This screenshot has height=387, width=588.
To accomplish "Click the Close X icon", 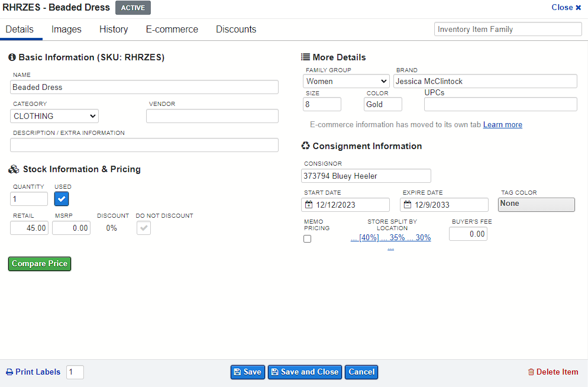I will [x=579, y=8].
